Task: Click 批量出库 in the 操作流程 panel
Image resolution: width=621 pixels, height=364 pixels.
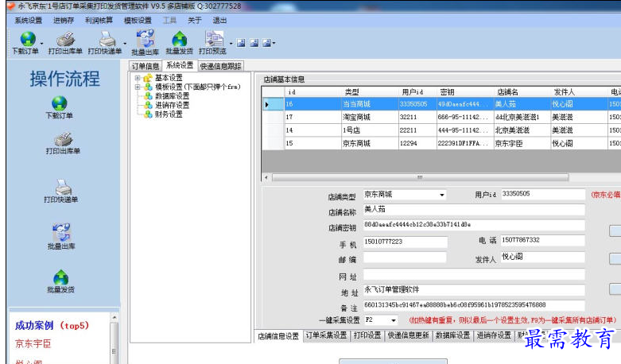Action: [61, 237]
